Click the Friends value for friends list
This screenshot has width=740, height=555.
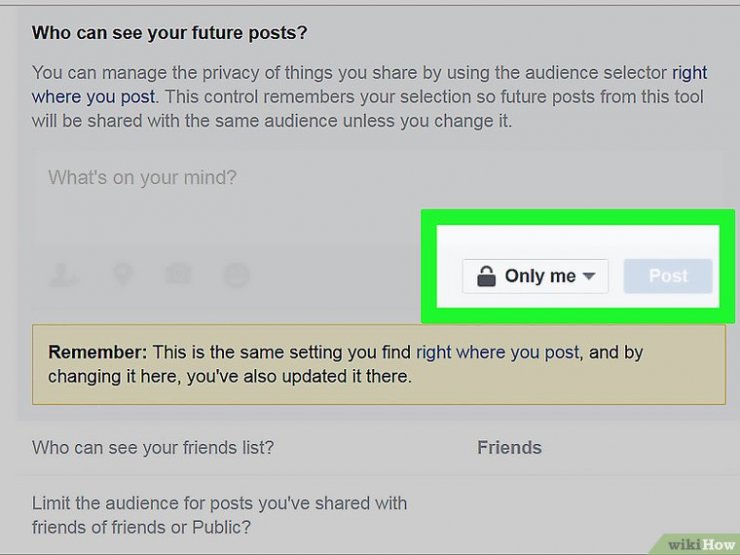509,447
